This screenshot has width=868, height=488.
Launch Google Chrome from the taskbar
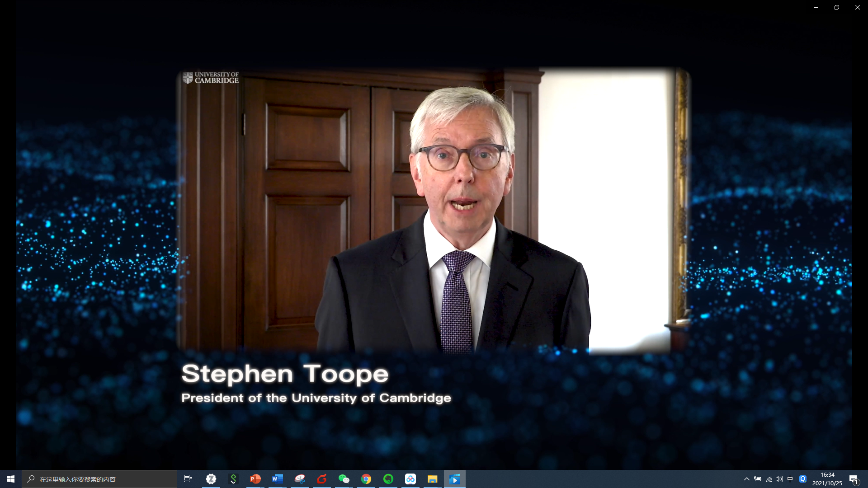click(366, 479)
